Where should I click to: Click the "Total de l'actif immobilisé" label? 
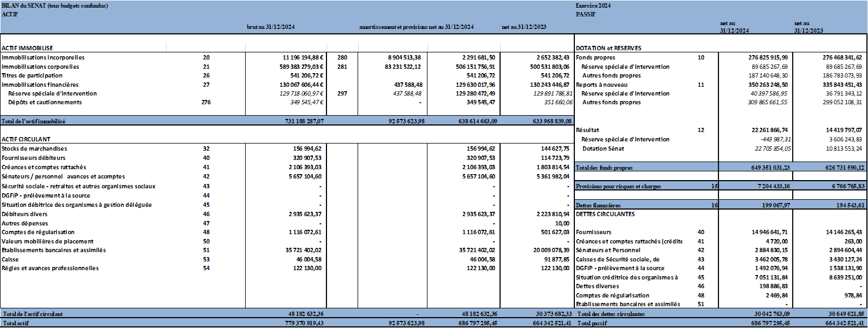pyautogui.click(x=34, y=121)
